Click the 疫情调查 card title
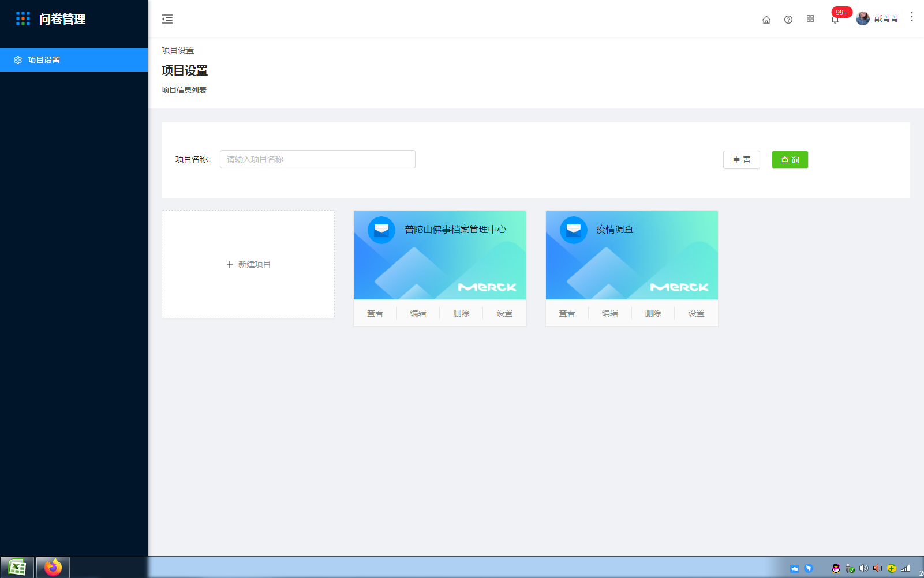924x578 pixels. coord(615,230)
